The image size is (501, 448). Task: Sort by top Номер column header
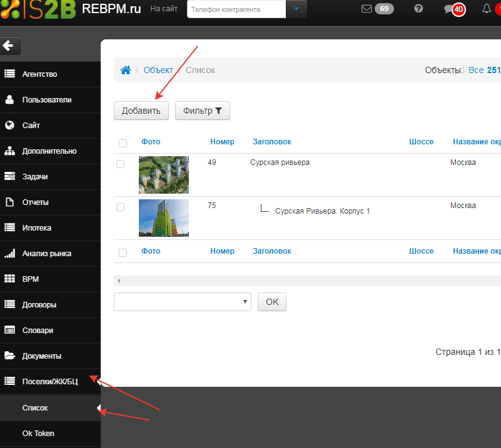click(223, 142)
